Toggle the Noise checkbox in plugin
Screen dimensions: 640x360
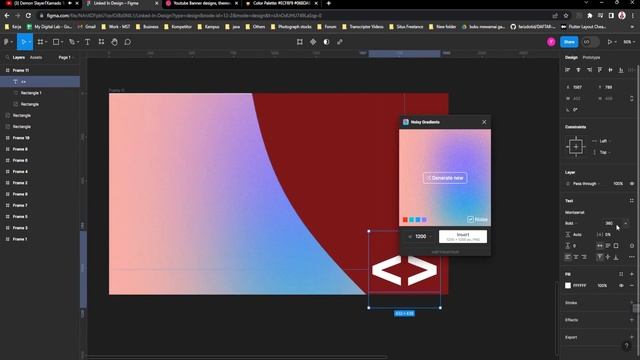[470, 220]
